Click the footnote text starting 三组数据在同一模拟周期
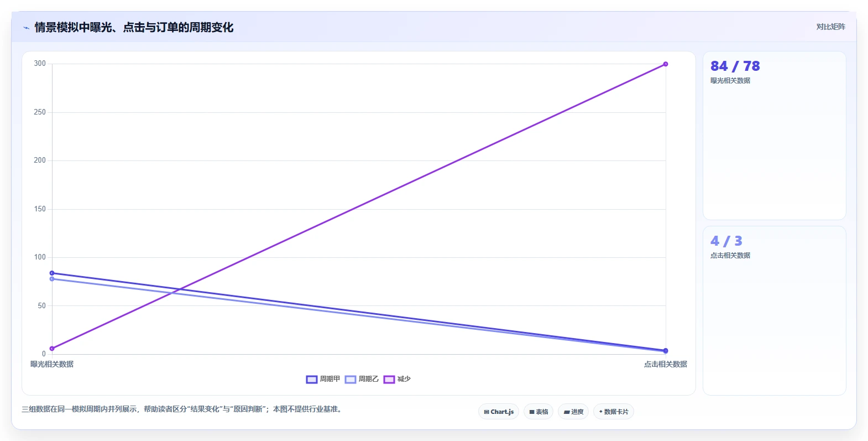 (182, 409)
